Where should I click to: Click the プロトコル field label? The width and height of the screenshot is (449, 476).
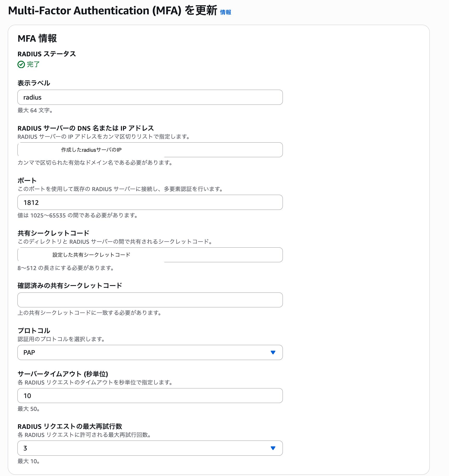point(34,331)
